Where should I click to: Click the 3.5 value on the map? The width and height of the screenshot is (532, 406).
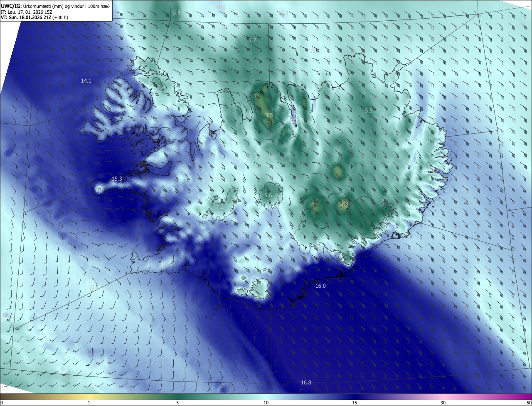[x=269, y=115]
